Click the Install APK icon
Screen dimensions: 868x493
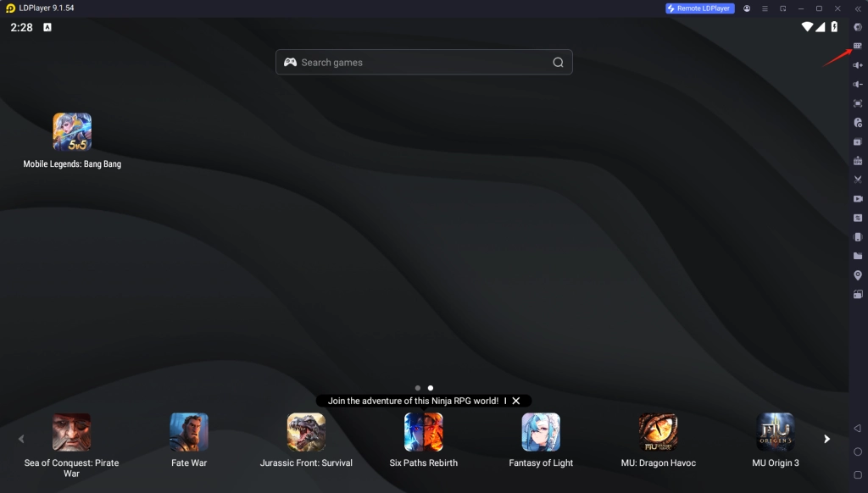pyautogui.click(x=858, y=160)
